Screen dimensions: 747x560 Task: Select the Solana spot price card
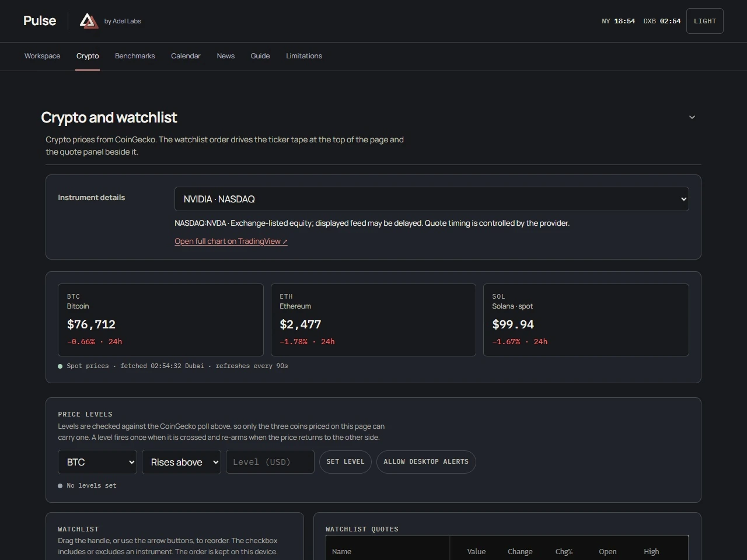[586, 320]
